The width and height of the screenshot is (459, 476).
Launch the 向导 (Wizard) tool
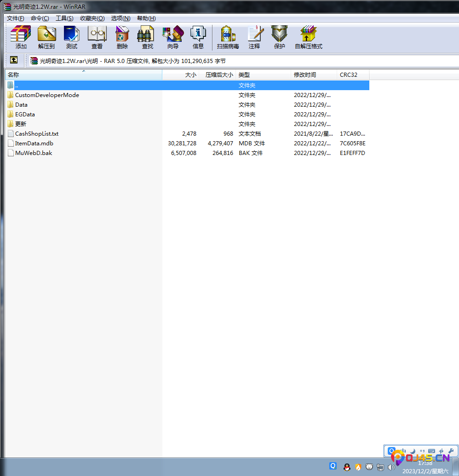pyautogui.click(x=173, y=37)
